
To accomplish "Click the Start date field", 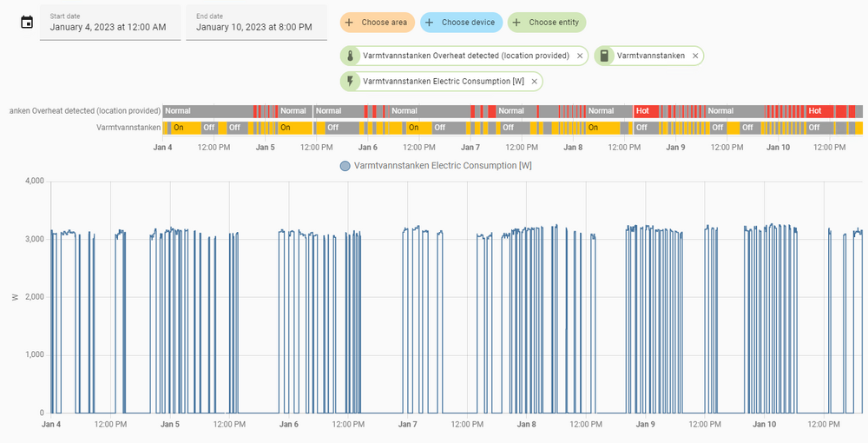I will (110, 23).
